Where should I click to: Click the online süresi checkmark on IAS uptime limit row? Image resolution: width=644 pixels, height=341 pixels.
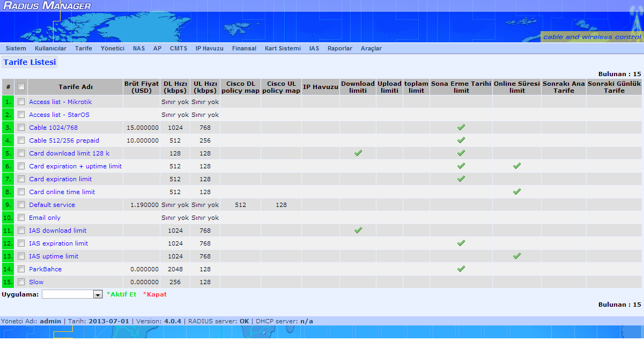coord(517,256)
